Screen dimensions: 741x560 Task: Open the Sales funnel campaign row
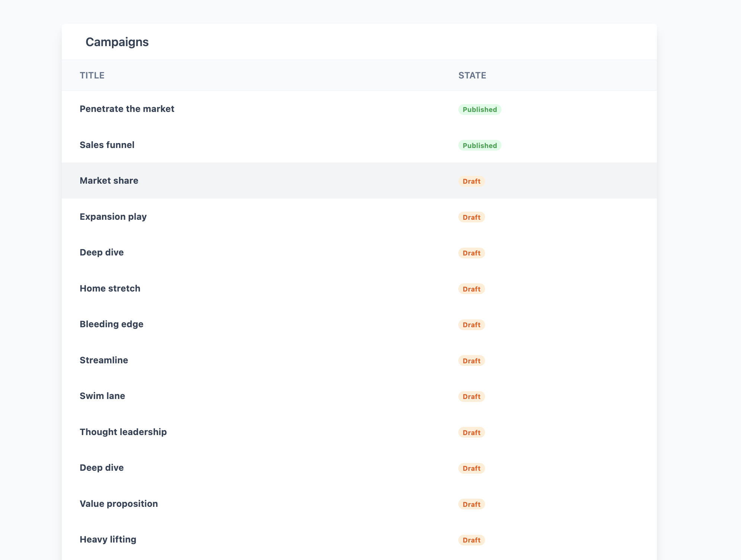pos(107,145)
